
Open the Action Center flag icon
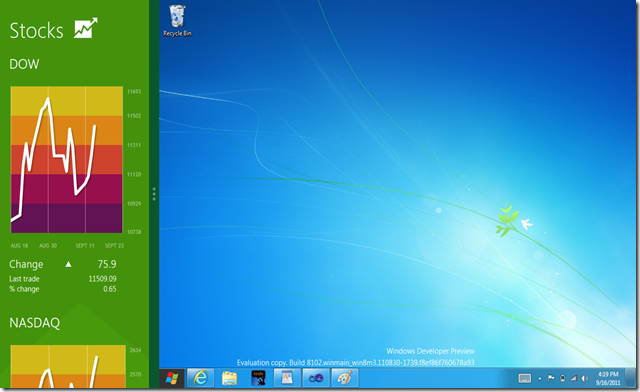(x=551, y=379)
